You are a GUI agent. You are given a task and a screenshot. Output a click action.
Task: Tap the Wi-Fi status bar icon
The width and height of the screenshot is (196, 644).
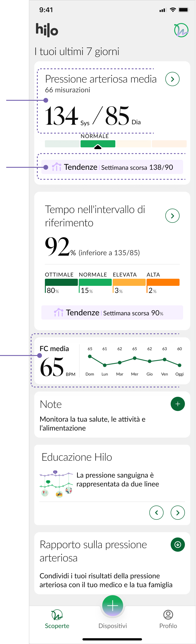[173, 10]
